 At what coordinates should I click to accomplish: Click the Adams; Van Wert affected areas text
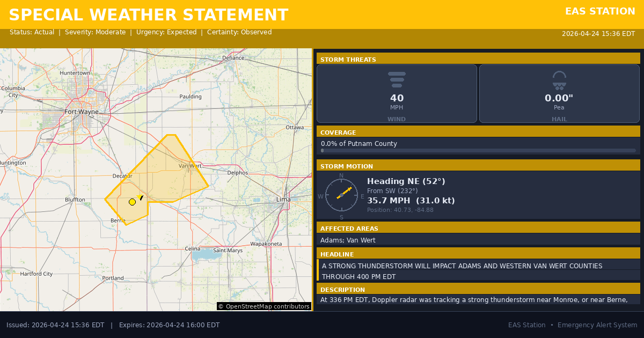tap(348, 240)
